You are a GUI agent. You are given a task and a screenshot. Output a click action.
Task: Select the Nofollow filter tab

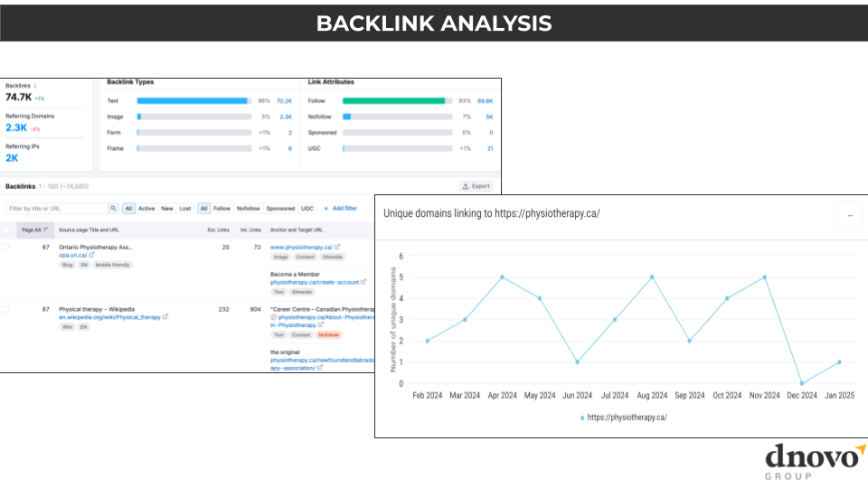point(249,209)
